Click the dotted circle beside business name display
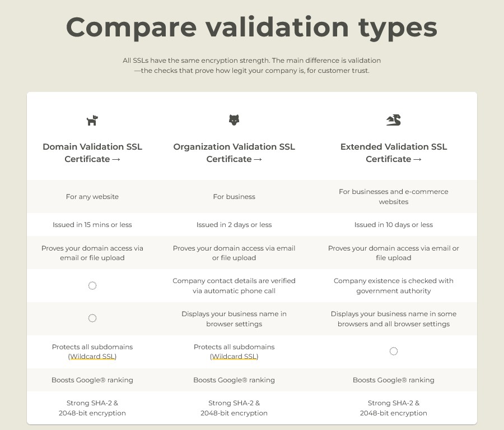This screenshot has height=430, width=504. (92, 318)
